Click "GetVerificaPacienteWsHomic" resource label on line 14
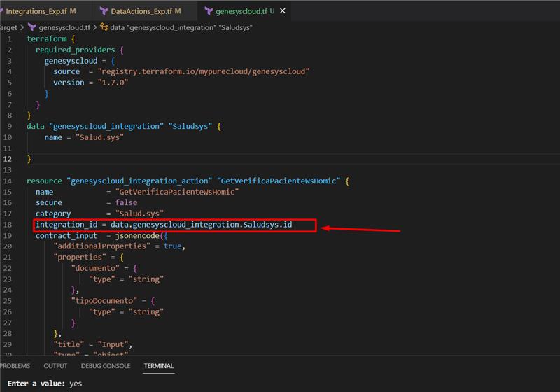Viewport: 560px width, 392px height. [279, 181]
